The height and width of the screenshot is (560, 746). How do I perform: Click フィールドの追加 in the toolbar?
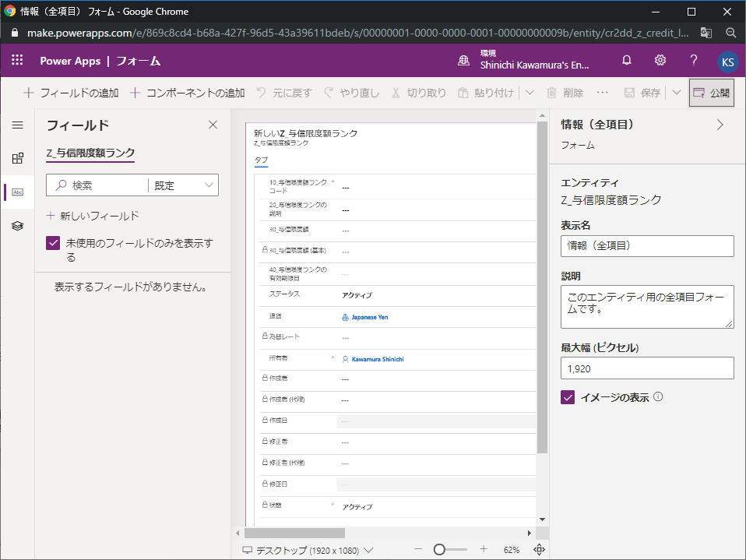pyautogui.click(x=71, y=93)
